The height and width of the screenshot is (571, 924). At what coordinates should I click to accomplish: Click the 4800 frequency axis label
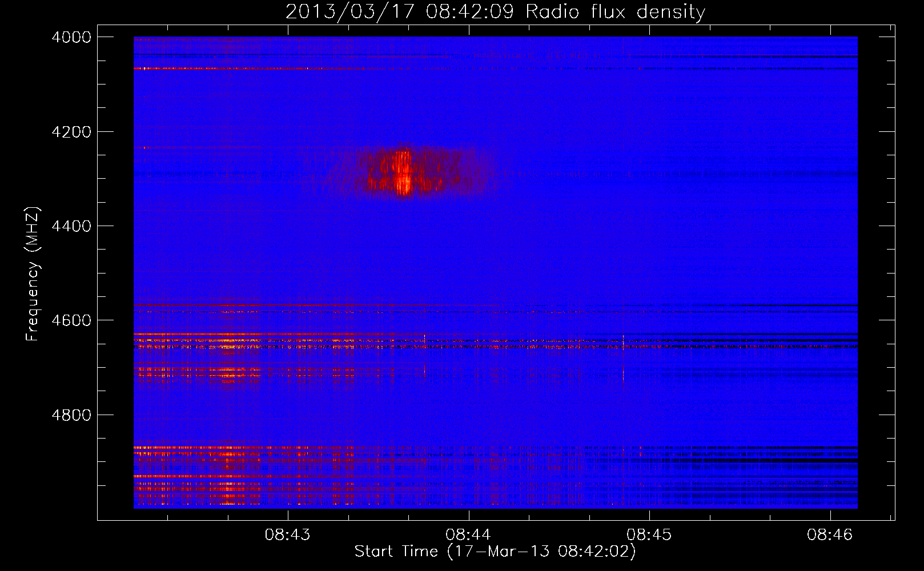pyautogui.click(x=71, y=415)
